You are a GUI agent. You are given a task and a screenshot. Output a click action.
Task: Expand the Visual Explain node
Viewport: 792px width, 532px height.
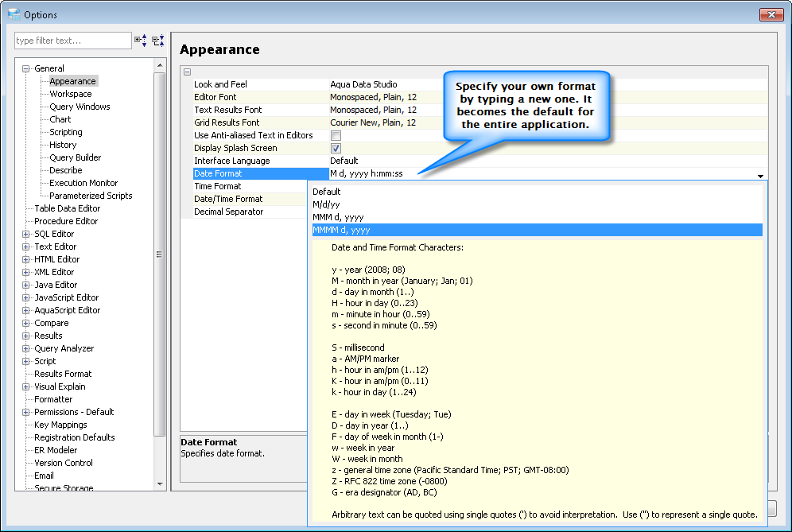point(25,387)
